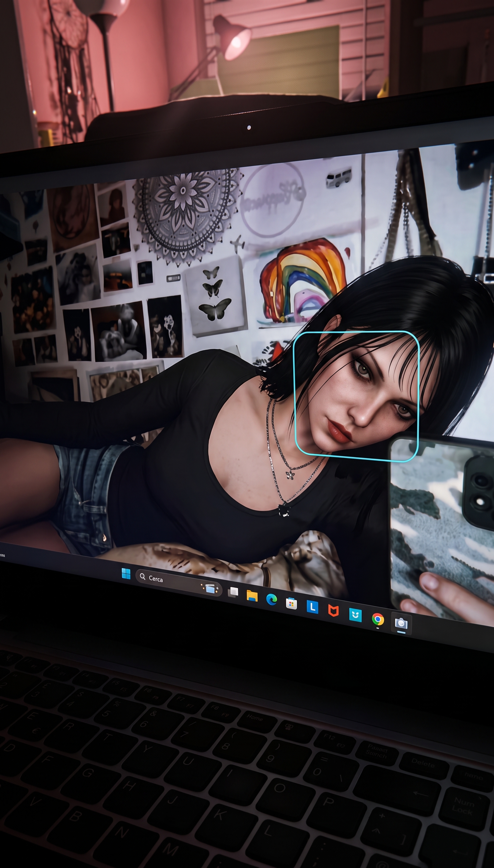
Task: Launch the McAfee security app
Action: pos(334,611)
